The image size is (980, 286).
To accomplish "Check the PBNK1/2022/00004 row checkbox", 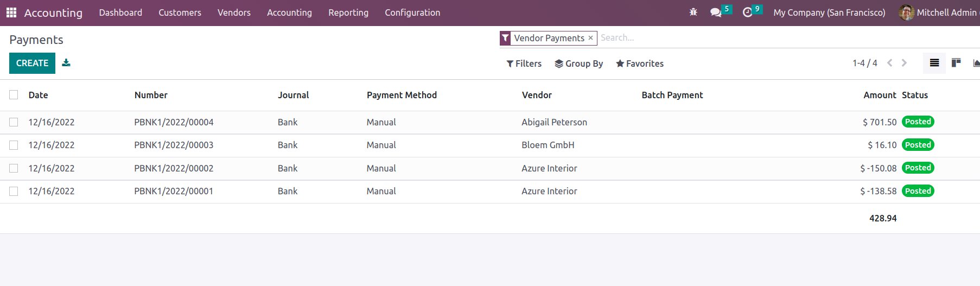I will click(14, 122).
